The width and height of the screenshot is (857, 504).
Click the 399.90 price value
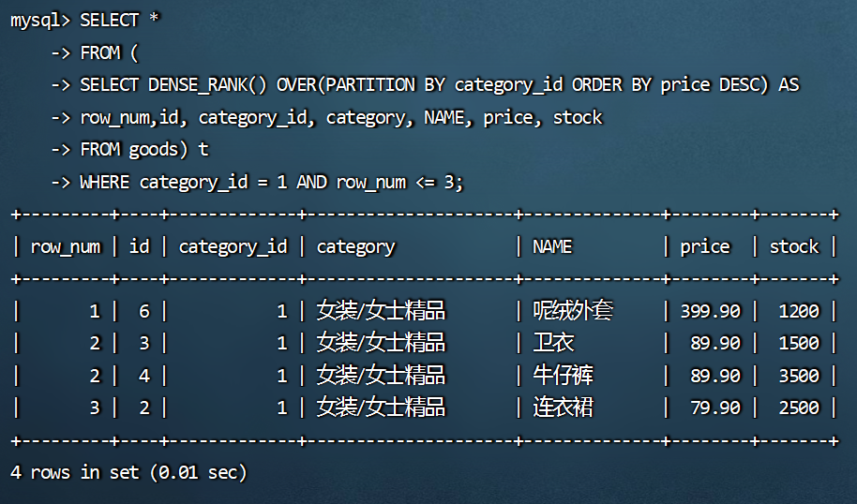tap(710, 311)
